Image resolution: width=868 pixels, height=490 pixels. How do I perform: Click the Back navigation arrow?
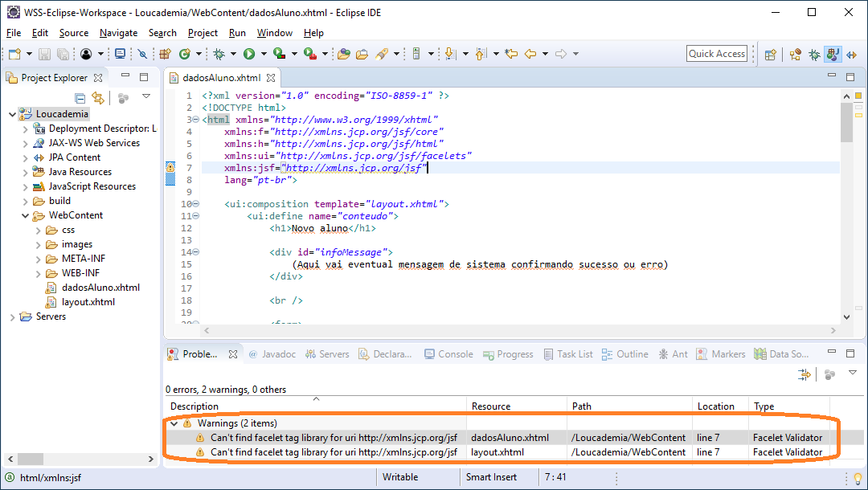coord(530,54)
